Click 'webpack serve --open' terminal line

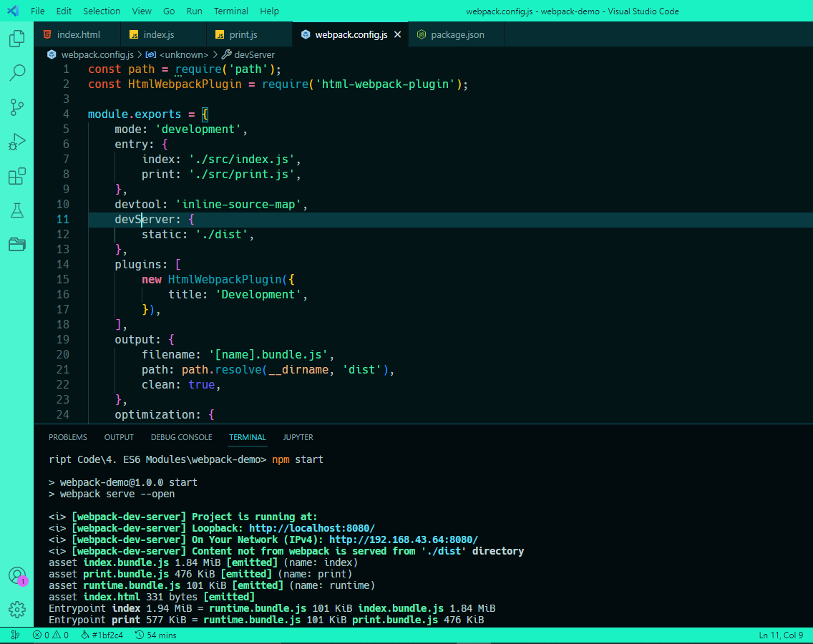click(117, 494)
